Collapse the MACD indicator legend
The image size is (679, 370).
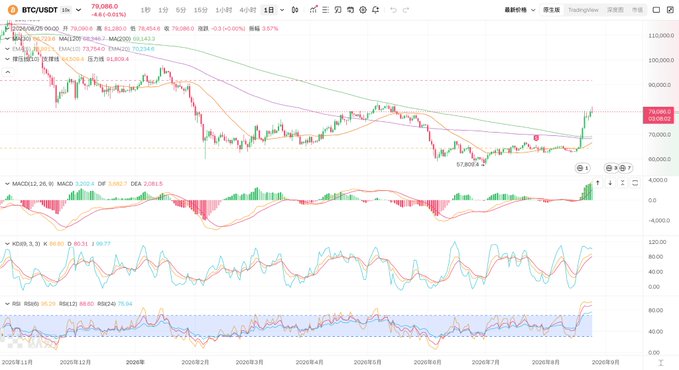[x=7, y=184]
